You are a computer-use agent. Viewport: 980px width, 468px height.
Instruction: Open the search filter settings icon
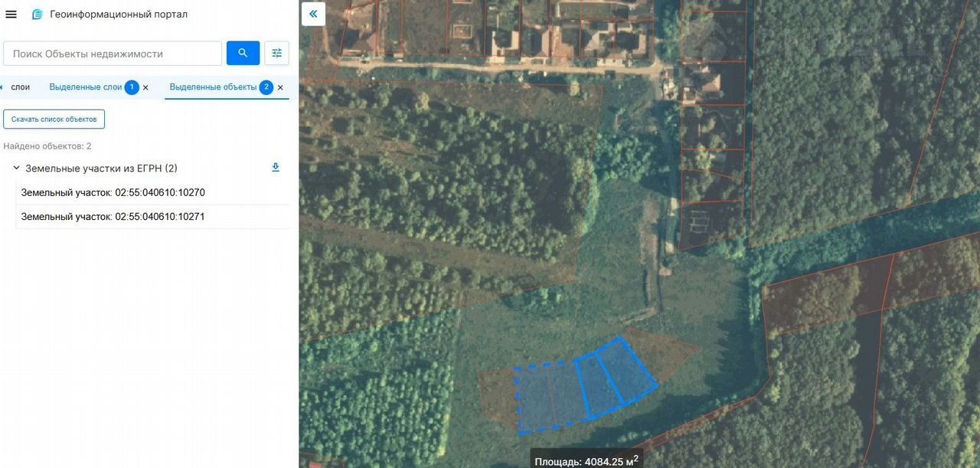click(x=276, y=53)
